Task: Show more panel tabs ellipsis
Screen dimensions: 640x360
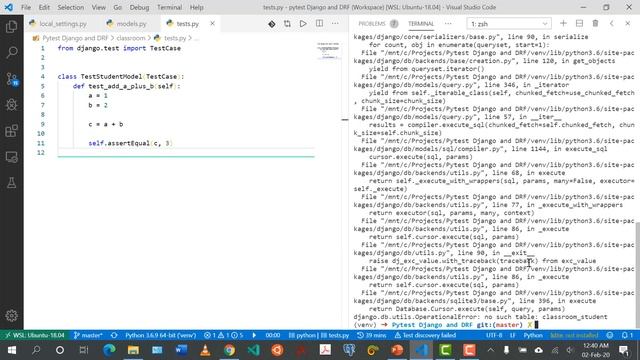Action: (x=448, y=24)
